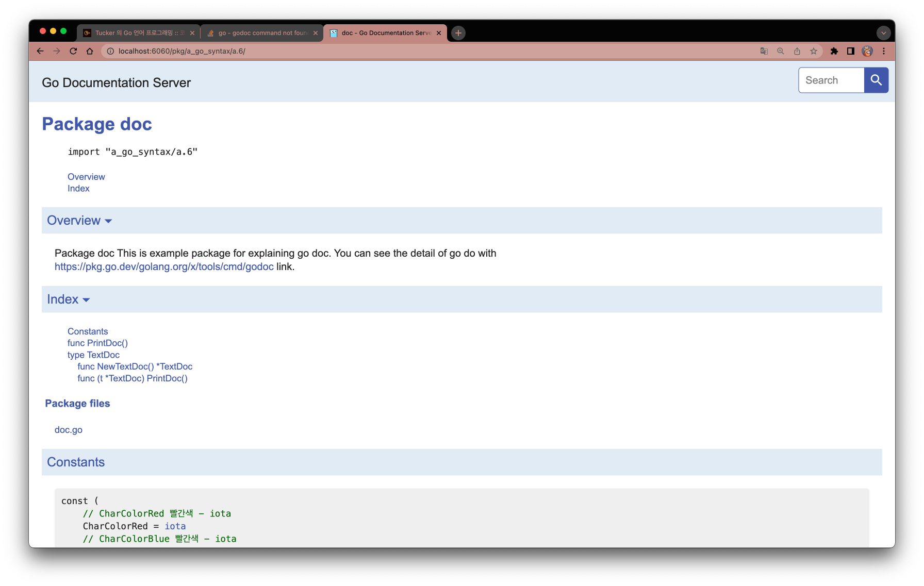Viewport: 924px width, 586px height.
Task: Open a new tab with plus button
Action: point(458,33)
